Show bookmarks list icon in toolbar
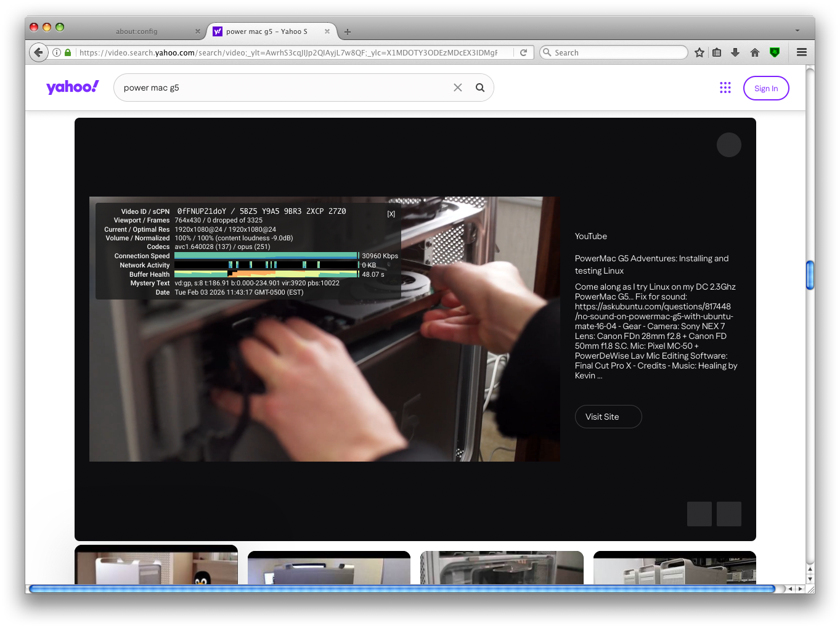This screenshot has height=628, width=840. [717, 52]
